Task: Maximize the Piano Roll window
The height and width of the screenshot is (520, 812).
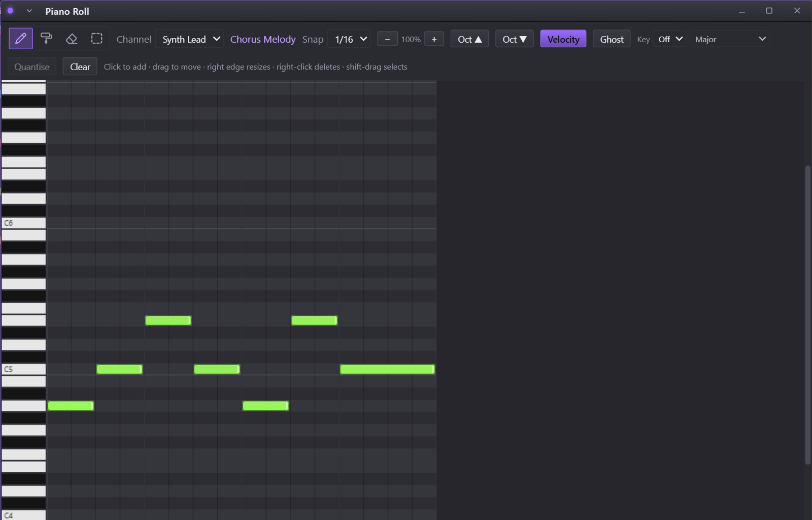Action: click(x=769, y=11)
